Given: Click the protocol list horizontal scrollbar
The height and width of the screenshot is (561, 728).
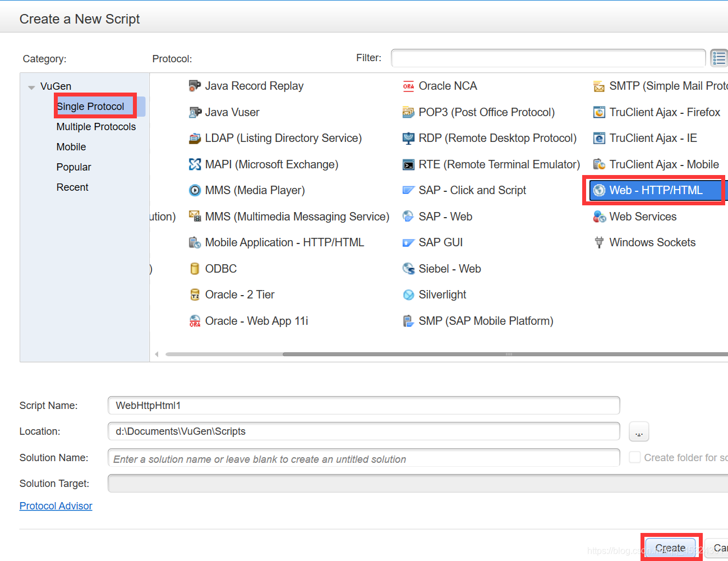Looking at the screenshot, I should [x=505, y=354].
